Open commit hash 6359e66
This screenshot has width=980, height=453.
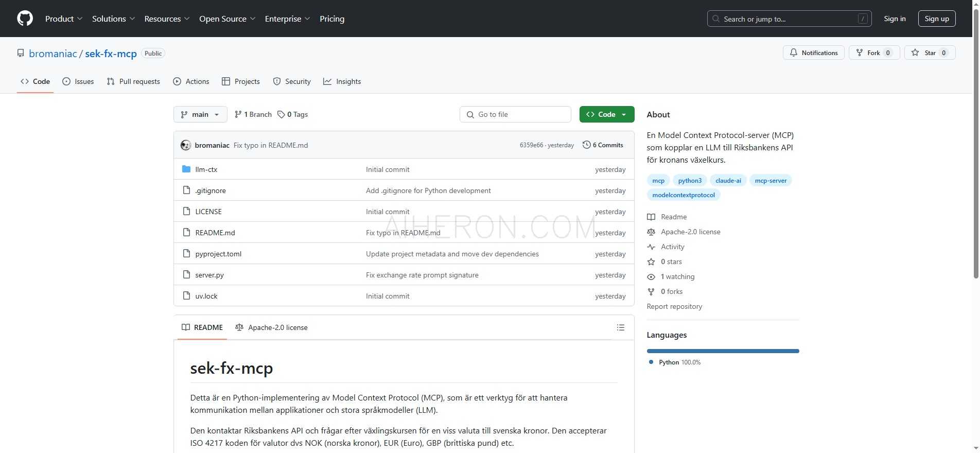[x=531, y=145]
